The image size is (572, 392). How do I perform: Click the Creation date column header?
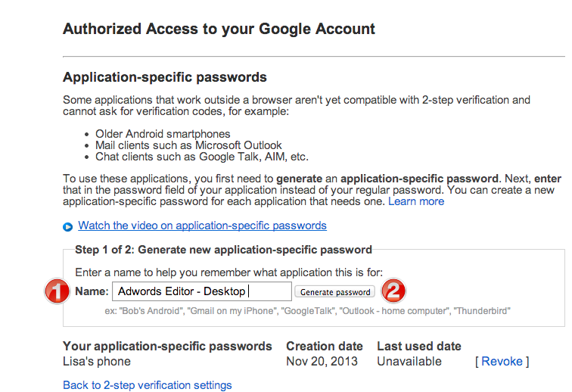pyautogui.click(x=325, y=346)
